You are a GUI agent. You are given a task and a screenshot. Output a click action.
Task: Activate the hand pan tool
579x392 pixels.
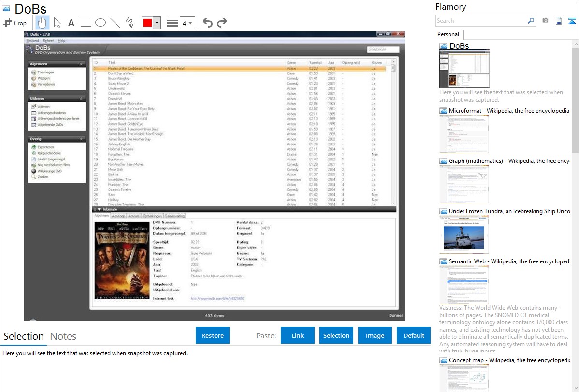42,23
